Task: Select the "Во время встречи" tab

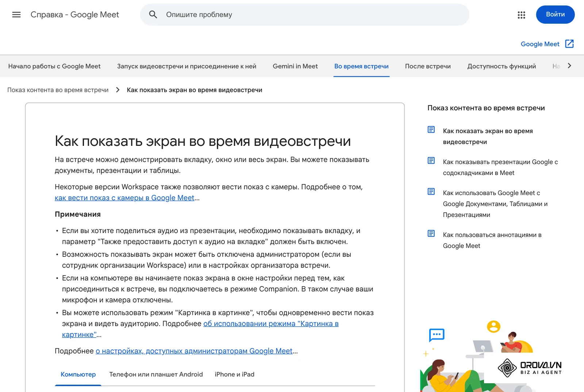Action: click(x=361, y=66)
